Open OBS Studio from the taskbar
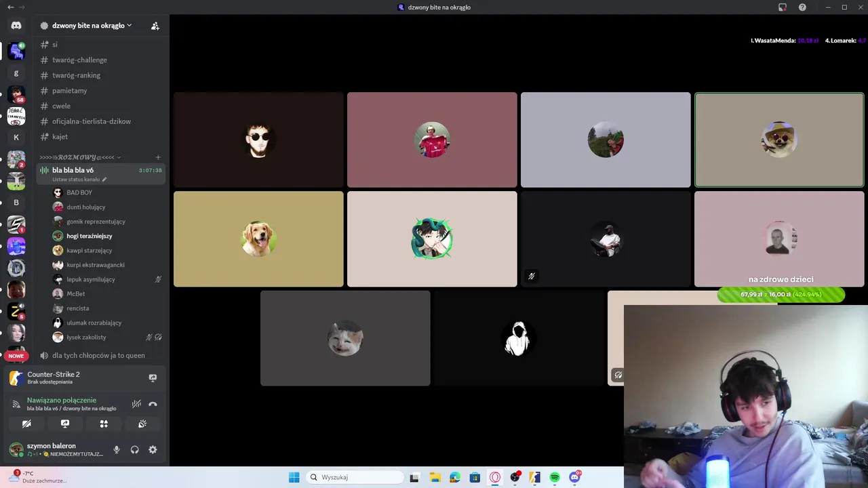868x488 pixels. (x=515, y=477)
